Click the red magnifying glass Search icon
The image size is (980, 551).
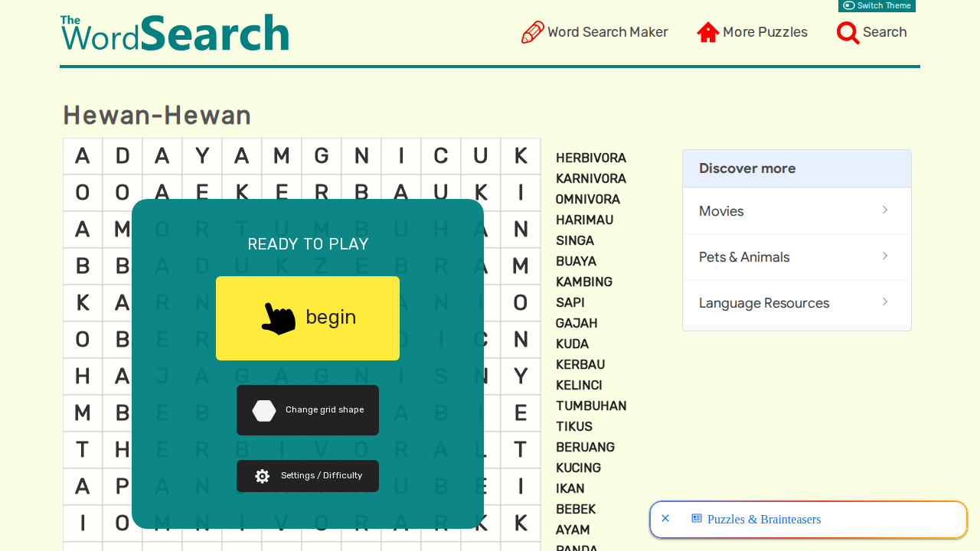(848, 32)
